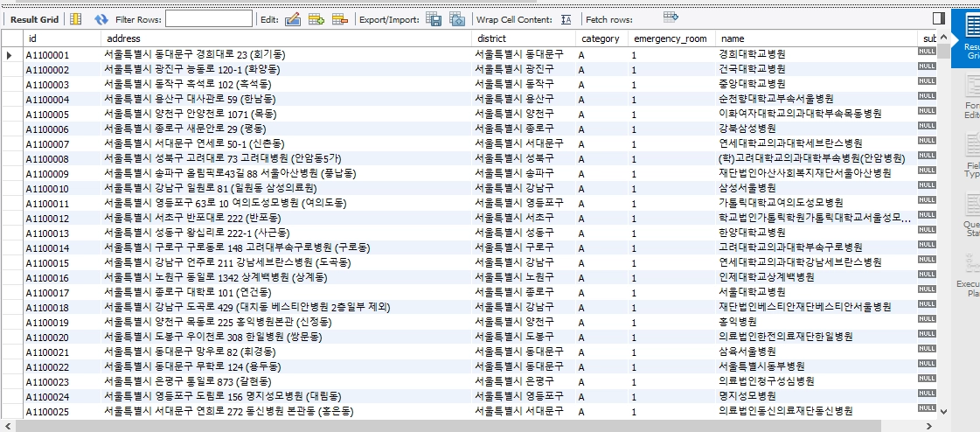
Task: Click vertical scrollbar down arrow
Action: point(943,413)
